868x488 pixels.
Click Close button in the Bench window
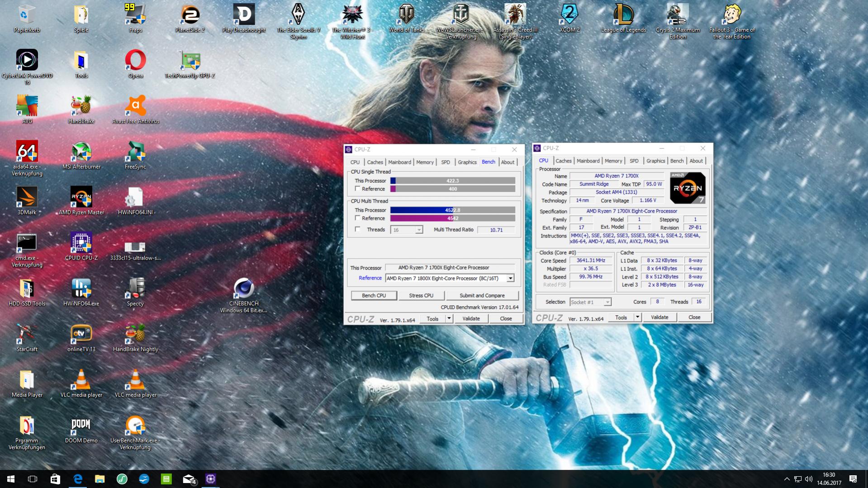click(x=506, y=318)
